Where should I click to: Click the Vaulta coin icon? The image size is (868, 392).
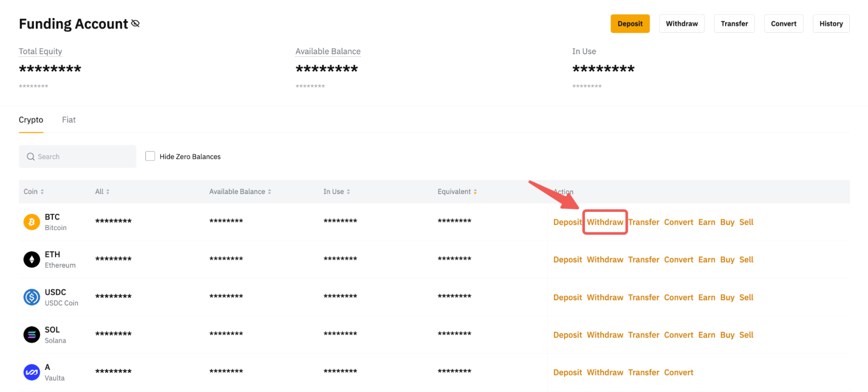[x=31, y=372]
